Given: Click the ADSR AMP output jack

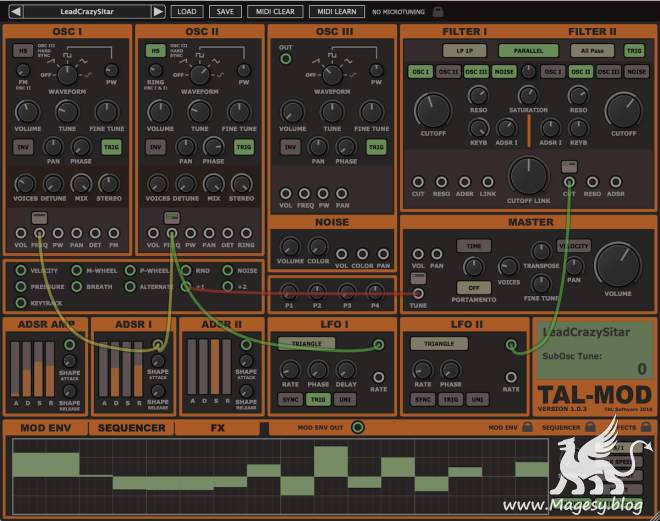Looking at the screenshot, I should [x=70, y=345].
